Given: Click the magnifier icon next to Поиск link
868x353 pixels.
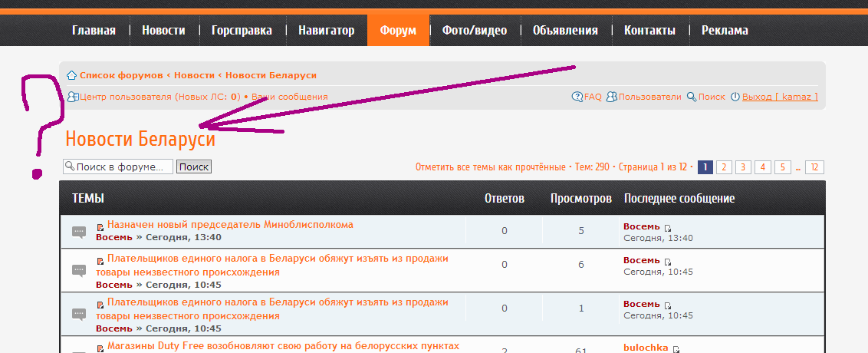Looking at the screenshot, I should pyautogui.click(x=691, y=97).
